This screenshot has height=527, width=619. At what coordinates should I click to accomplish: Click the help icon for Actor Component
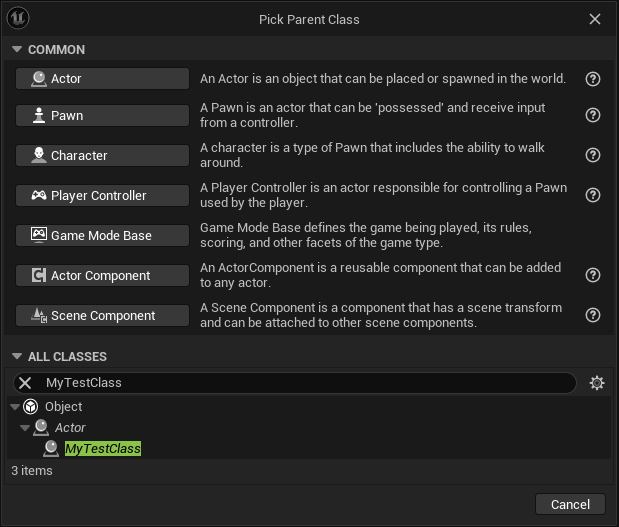tap(593, 276)
